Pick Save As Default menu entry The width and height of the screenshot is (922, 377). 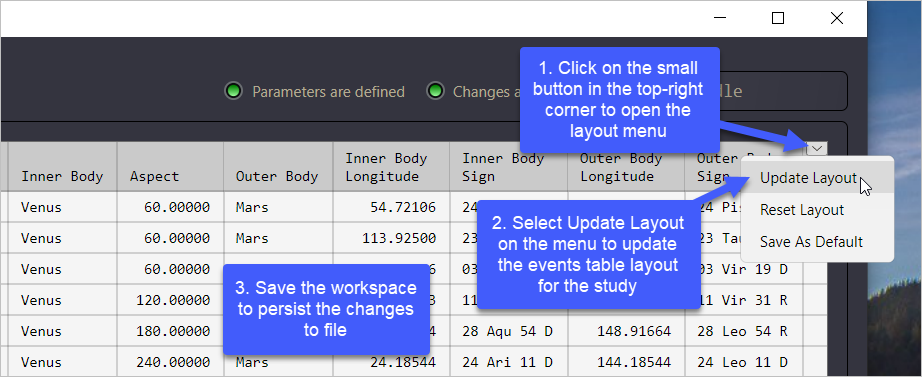pos(817,242)
